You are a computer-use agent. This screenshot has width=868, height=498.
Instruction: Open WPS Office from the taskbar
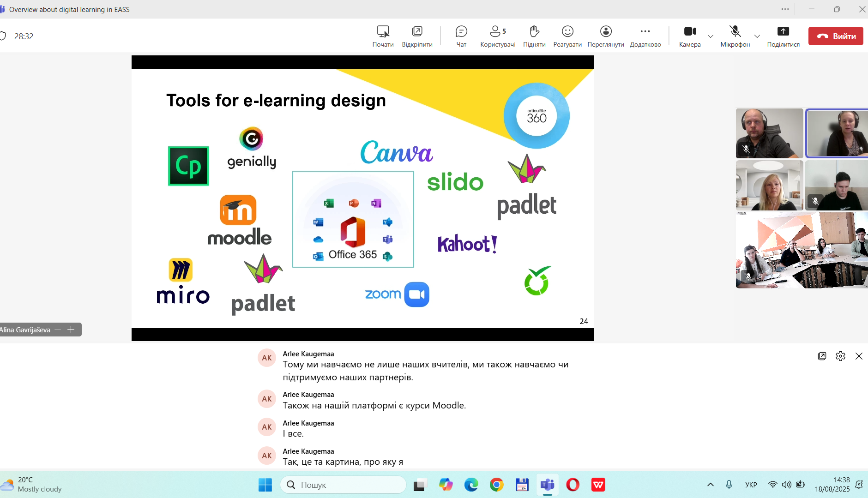click(598, 485)
